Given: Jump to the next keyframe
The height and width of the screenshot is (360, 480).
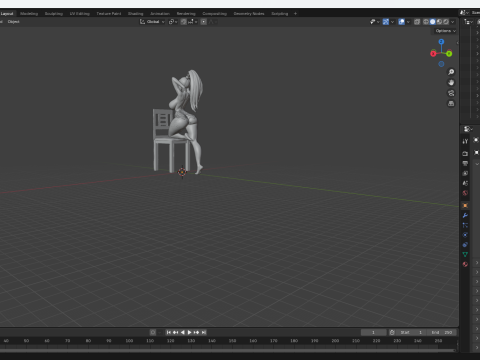Looking at the screenshot, I should [197, 332].
